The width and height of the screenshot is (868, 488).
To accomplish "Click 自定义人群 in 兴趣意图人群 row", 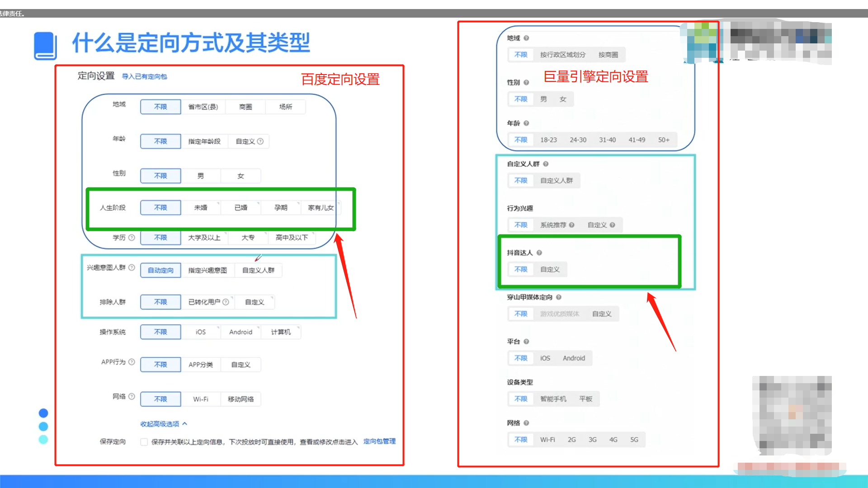I will coord(258,270).
